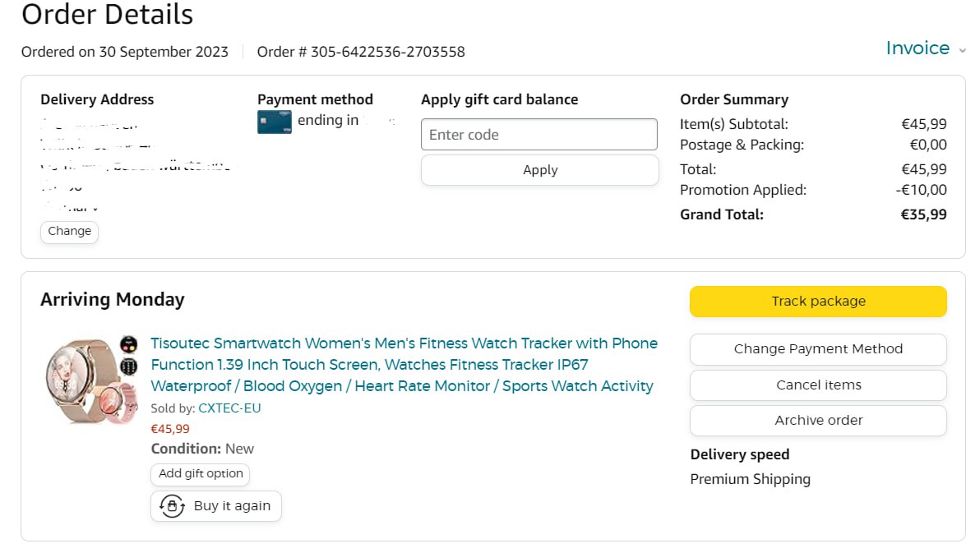Visit the CXTEC-EU seller page
The image size is (980, 553).
(x=229, y=408)
